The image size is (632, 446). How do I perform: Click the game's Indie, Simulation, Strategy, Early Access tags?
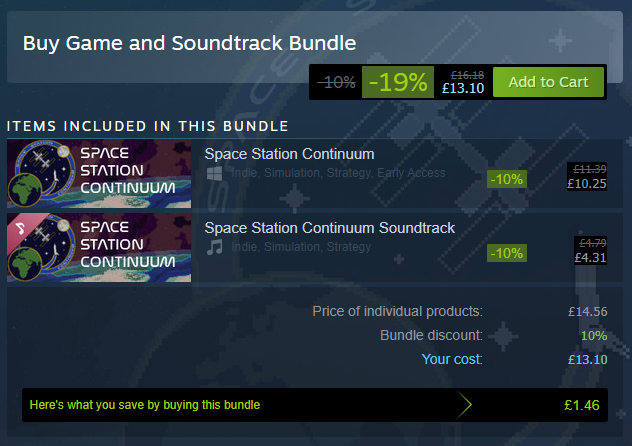pos(338,173)
